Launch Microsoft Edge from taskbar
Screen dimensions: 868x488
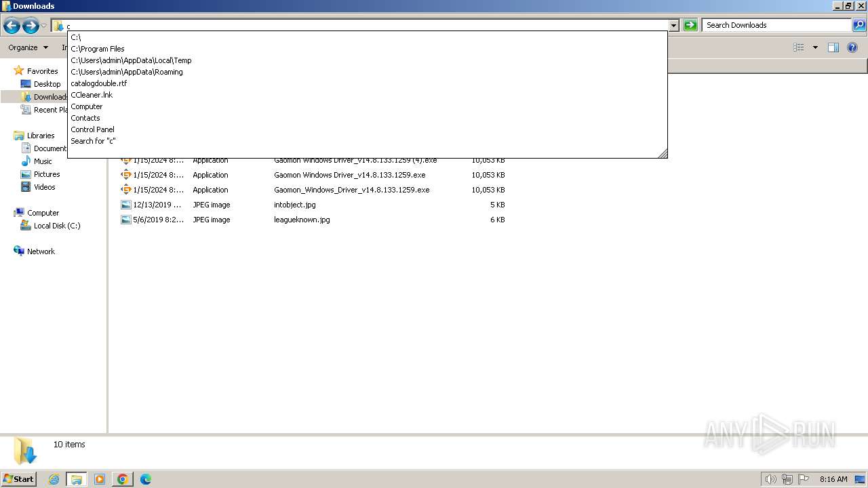click(x=146, y=479)
